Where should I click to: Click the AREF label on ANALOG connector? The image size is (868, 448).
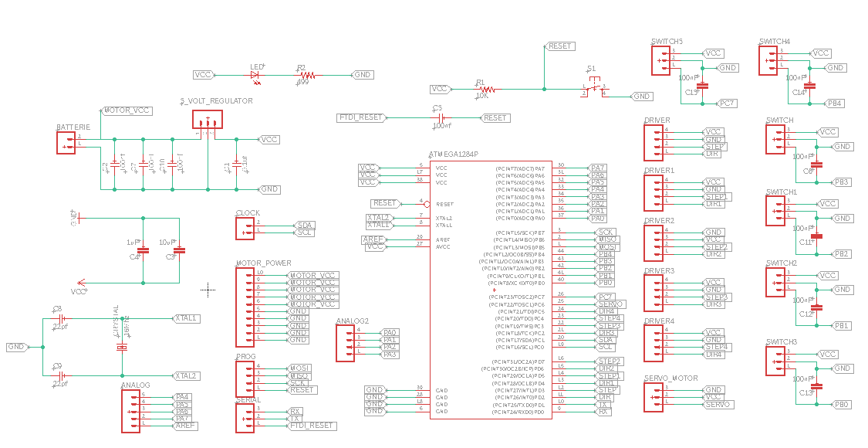point(186,426)
